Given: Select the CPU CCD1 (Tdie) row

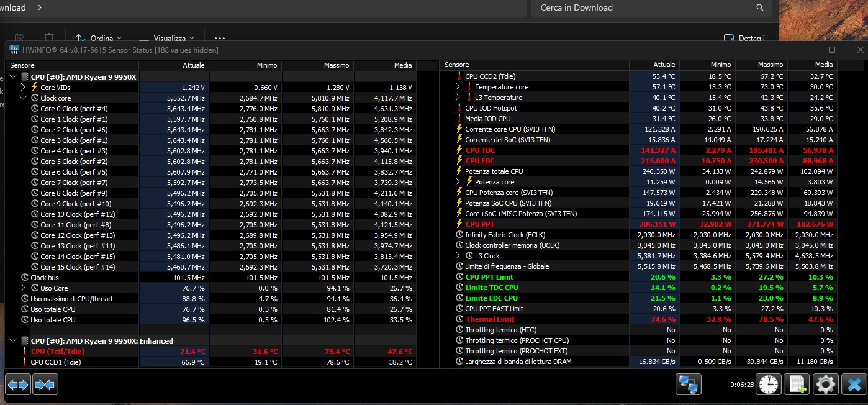Looking at the screenshot, I should point(210,362).
